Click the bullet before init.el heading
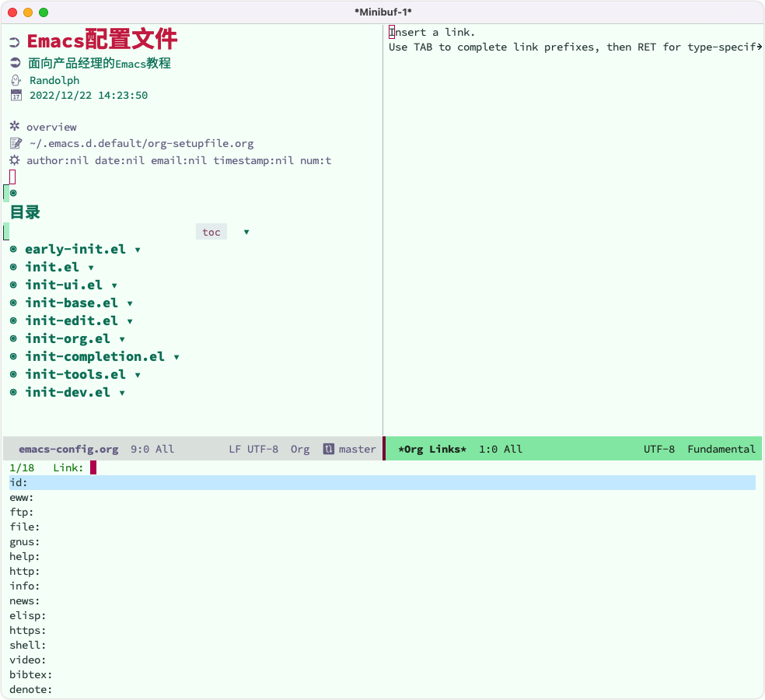Screen dimensions: 765x700 tap(14, 267)
